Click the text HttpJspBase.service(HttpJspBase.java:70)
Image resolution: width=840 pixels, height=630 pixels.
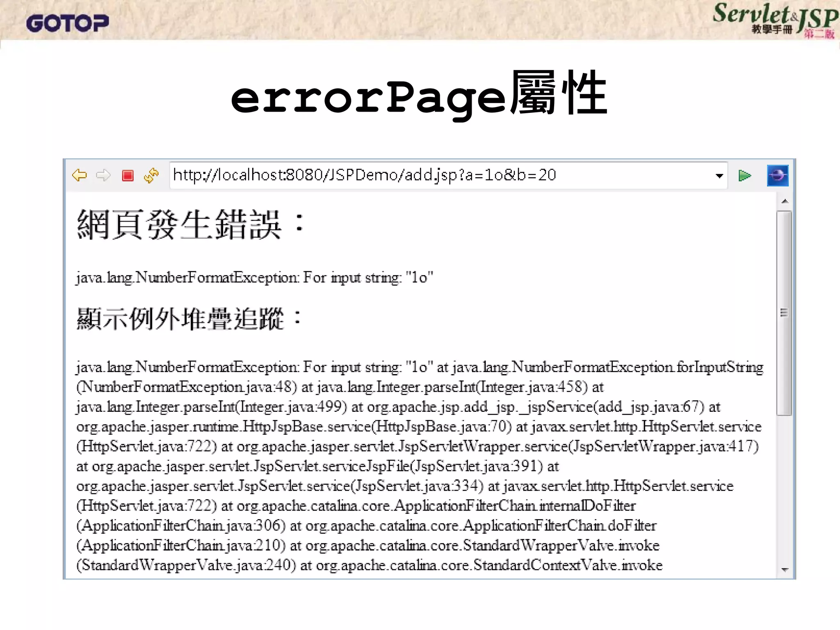click(x=377, y=427)
